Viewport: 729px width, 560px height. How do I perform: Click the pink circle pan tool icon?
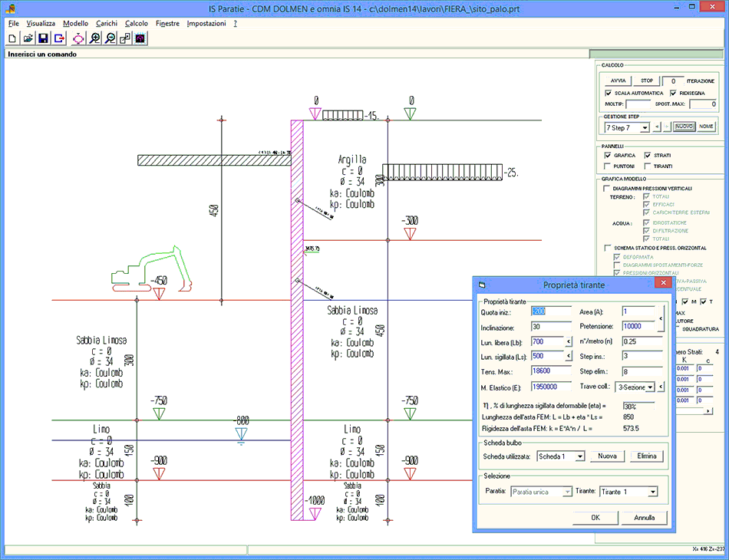tap(78, 38)
